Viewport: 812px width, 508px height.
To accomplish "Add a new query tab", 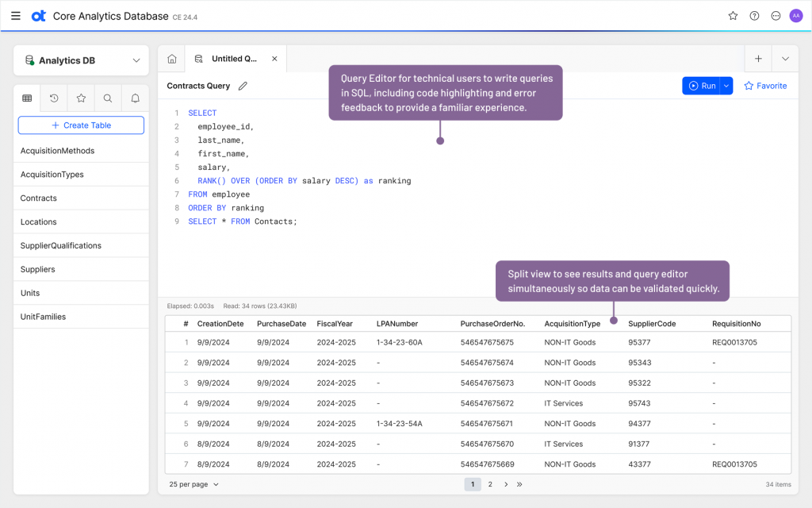I will (x=758, y=59).
